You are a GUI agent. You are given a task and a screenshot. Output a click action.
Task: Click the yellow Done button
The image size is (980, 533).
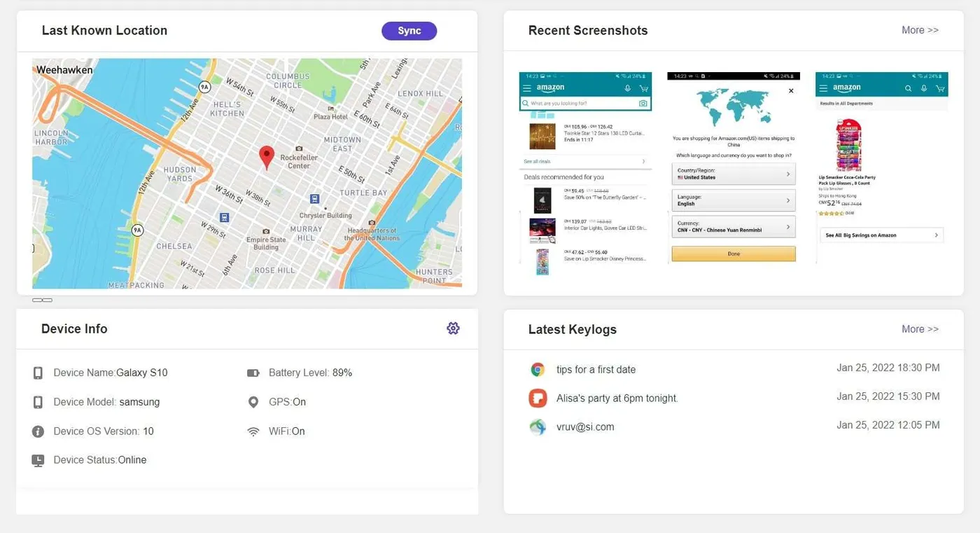point(734,254)
